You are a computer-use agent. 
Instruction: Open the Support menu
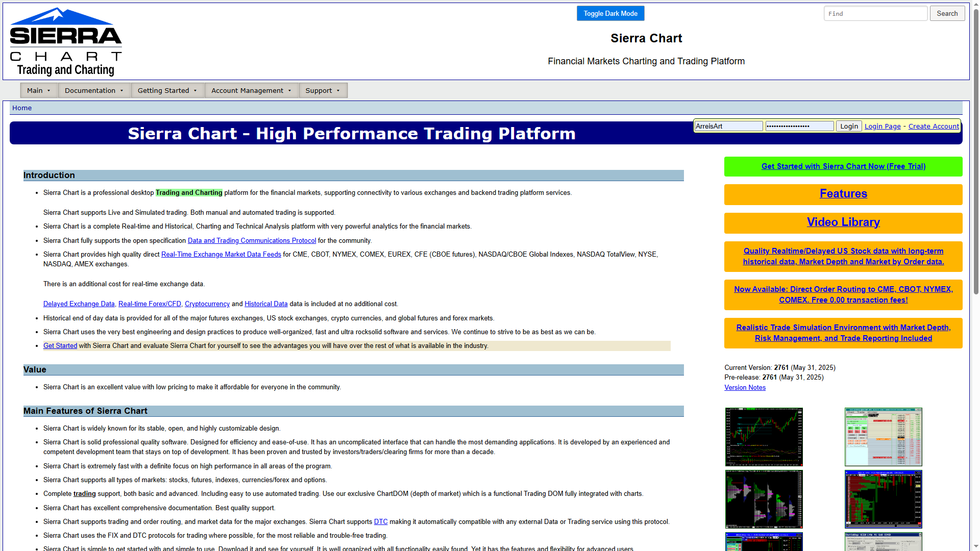pyautogui.click(x=323, y=90)
